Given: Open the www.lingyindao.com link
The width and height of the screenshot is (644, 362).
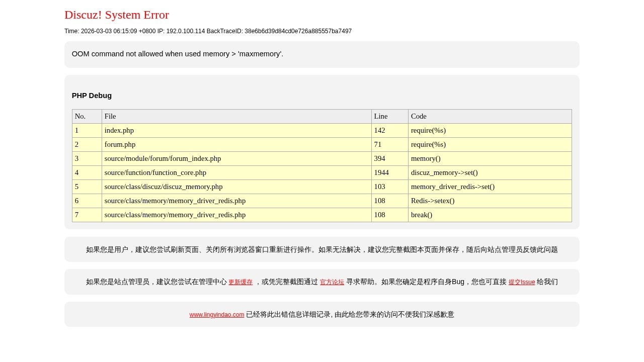Looking at the screenshot, I should tap(217, 315).
